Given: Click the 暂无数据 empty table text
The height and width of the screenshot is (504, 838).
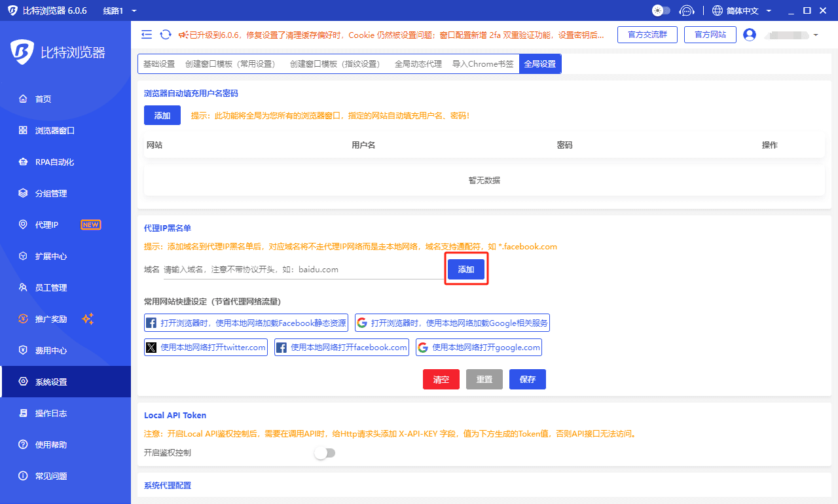Looking at the screenshot, I should coord(484,180).
